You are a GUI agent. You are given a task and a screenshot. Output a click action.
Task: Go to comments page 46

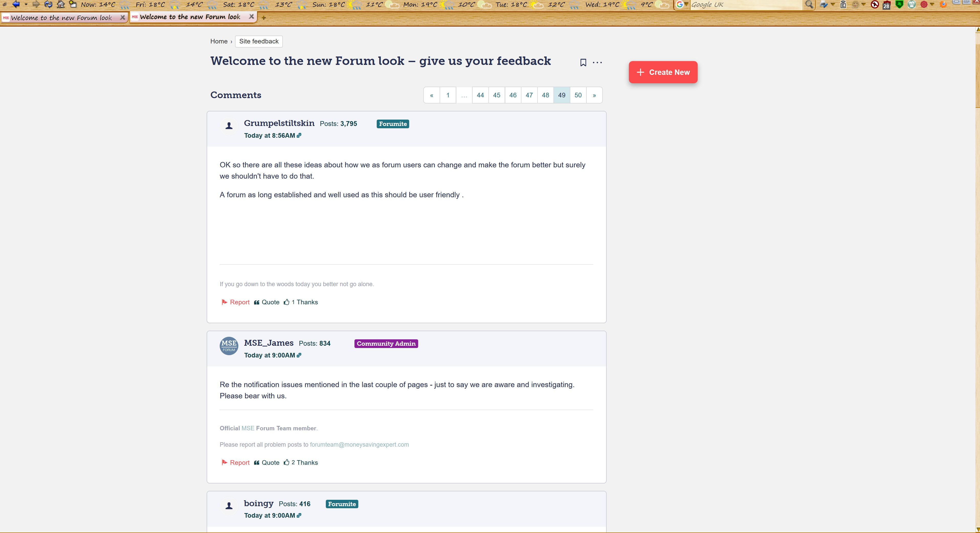tap(513, 95)
